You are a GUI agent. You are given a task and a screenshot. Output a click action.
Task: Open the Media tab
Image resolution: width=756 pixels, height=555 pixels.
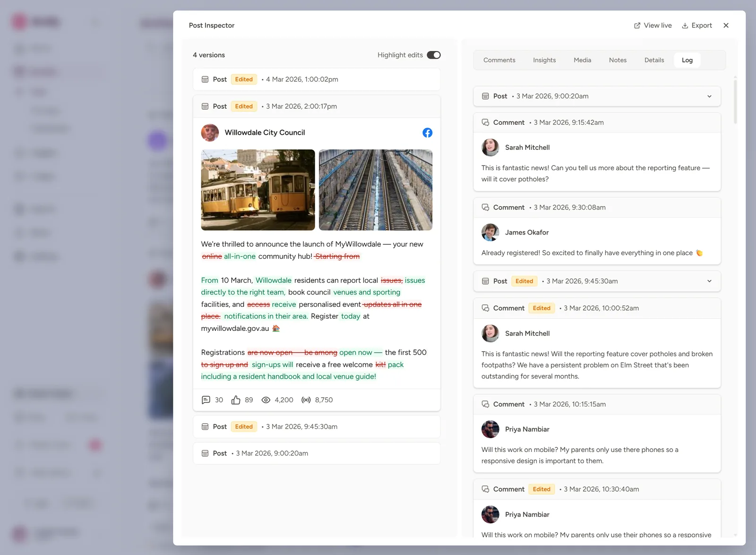[583, 60]
